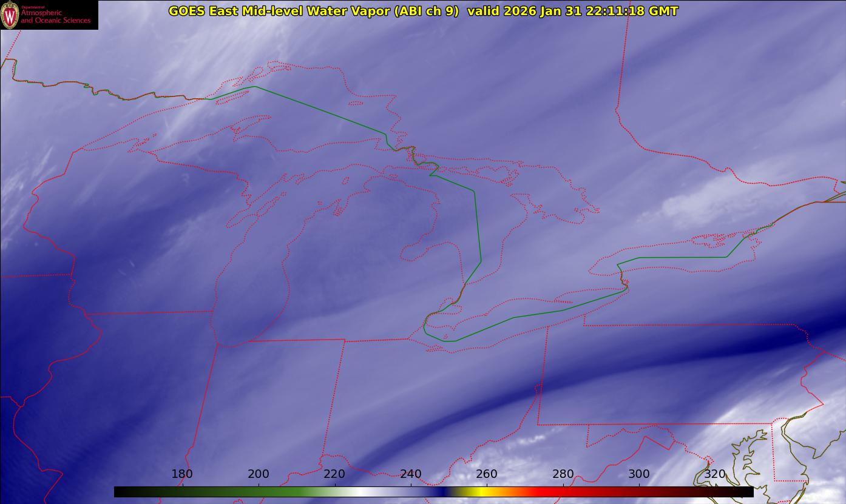Image resolution: width=846 pixels, height=504 pixels.
Task: Click the bright red segment of colorbar
Action: pos(546,492)
